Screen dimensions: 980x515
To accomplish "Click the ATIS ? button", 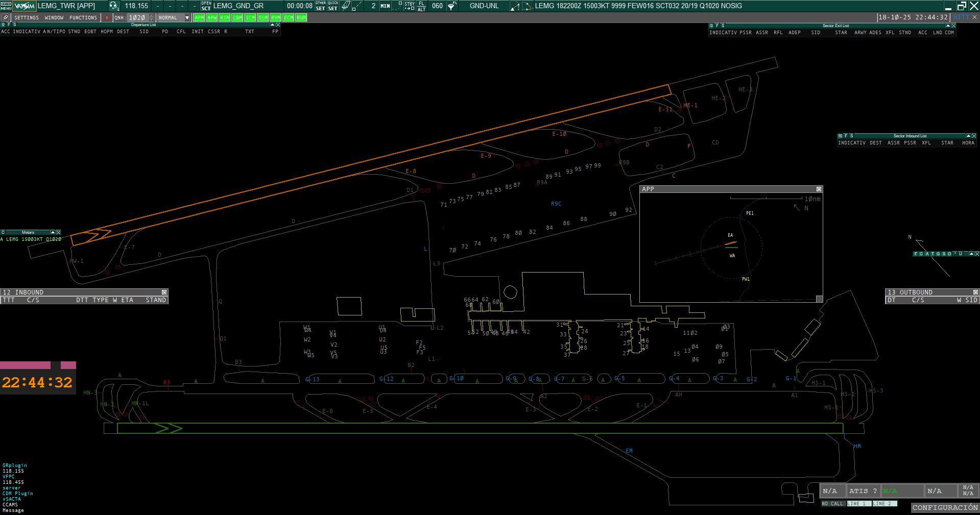I will click(863, 491).
